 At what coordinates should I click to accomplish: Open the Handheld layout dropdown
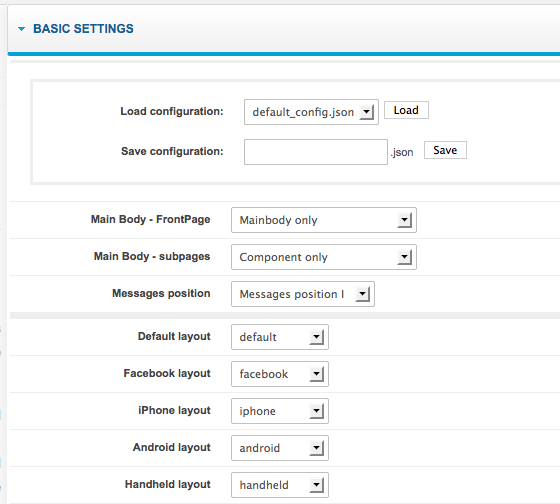[280, 485]
